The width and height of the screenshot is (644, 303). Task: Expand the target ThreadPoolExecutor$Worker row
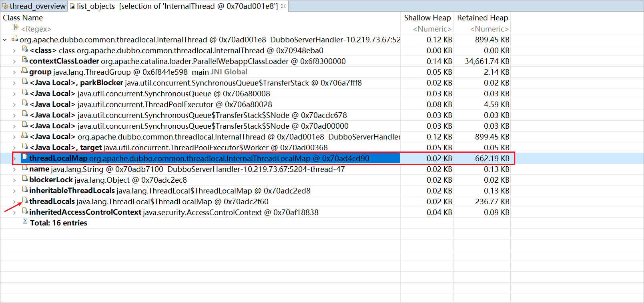(14, 148)
